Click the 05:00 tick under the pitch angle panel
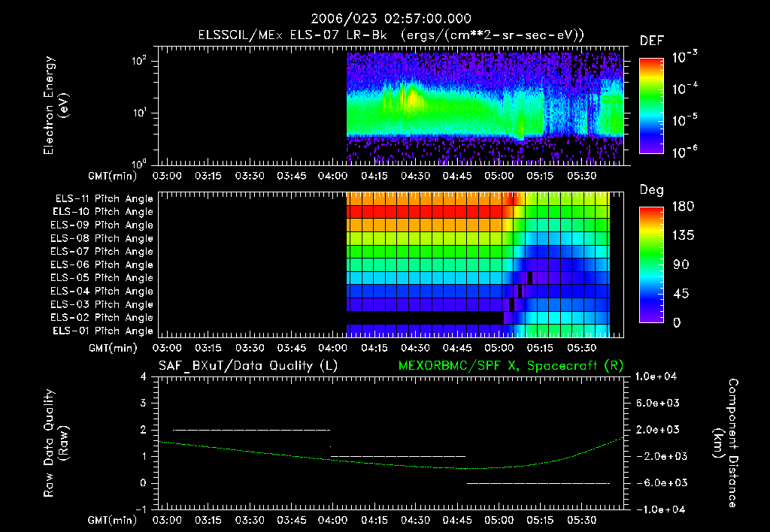The height and width of the screenshot is (532, 770). tap(499, 348)
